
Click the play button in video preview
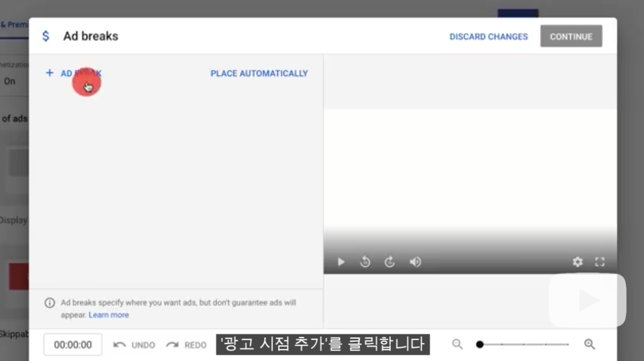[x=341, y=262]
